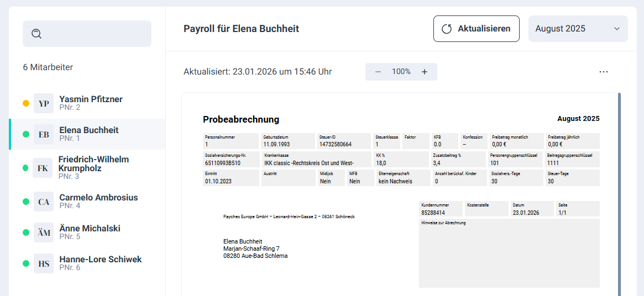The width and height of the screenshot is (644, 296).
Task: Click the CA avatar badge
Action: [x=44, y=202]
